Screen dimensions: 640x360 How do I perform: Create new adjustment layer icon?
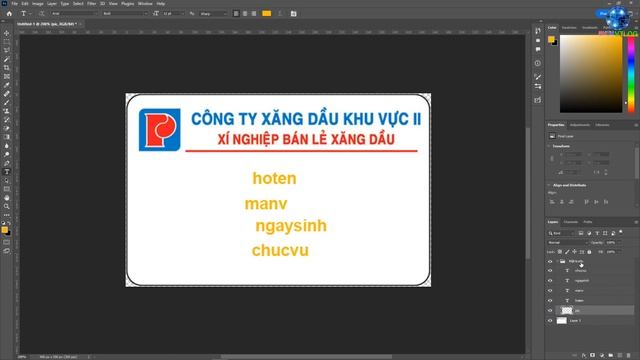point(602,356)
